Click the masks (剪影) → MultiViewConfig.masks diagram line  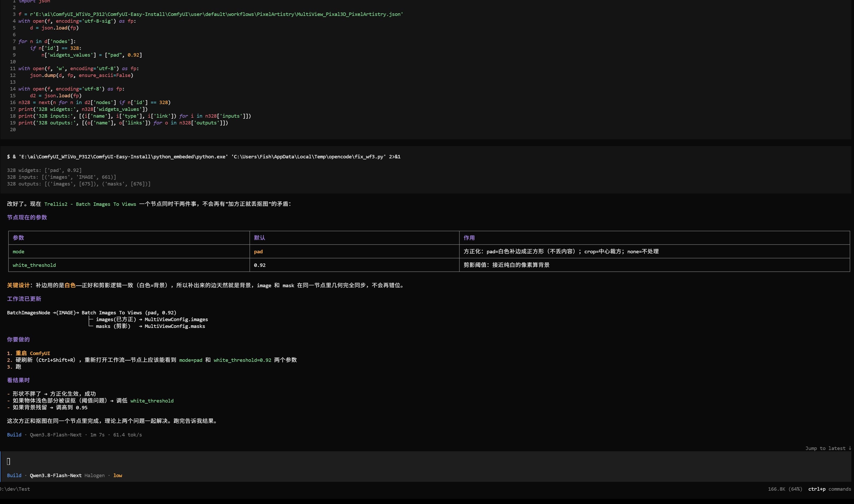coord(150,326)
